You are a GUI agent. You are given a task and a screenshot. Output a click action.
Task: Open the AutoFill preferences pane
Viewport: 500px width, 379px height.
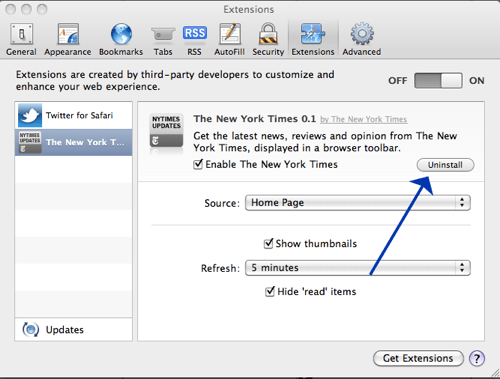click(230, 39)
